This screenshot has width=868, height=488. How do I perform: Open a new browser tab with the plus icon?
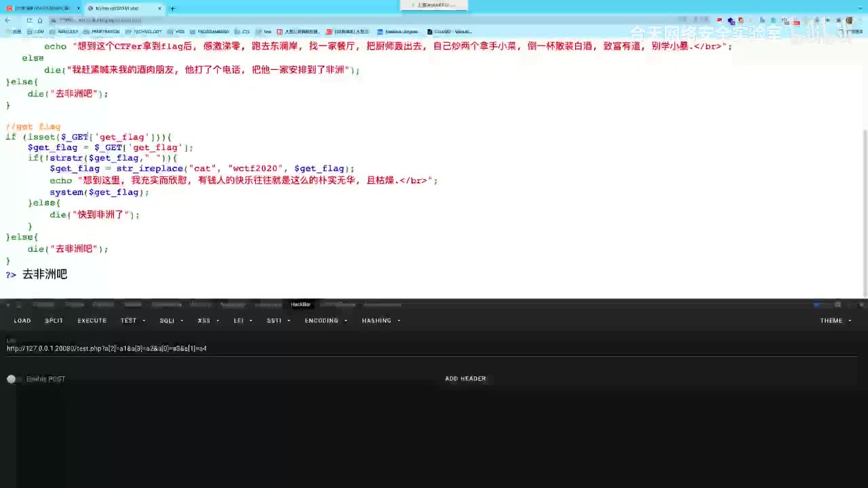pos(172,8)
